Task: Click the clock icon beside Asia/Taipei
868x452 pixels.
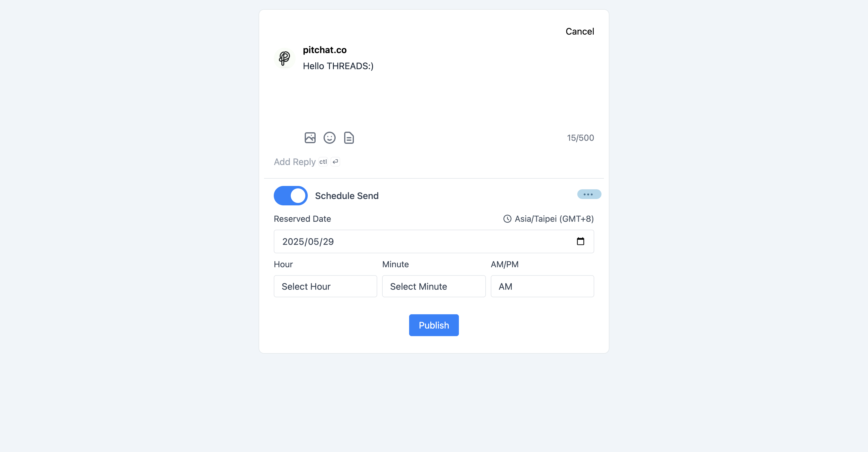Action: tap(507, 219)
